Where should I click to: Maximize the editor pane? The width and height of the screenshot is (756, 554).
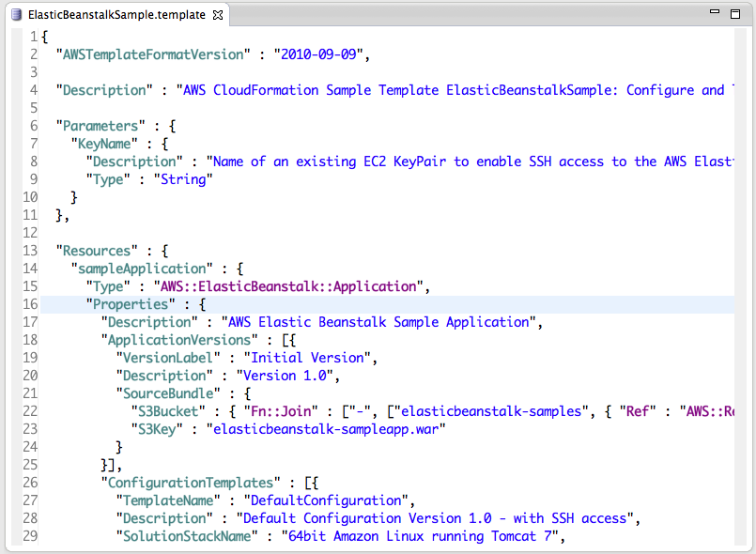pos(735,14)
